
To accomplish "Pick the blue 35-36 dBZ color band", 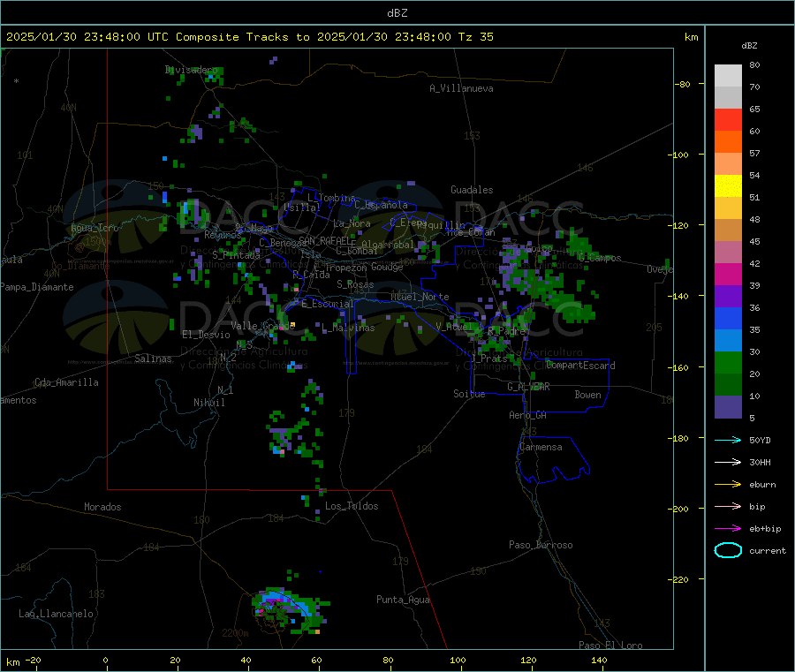I will 728,318.
